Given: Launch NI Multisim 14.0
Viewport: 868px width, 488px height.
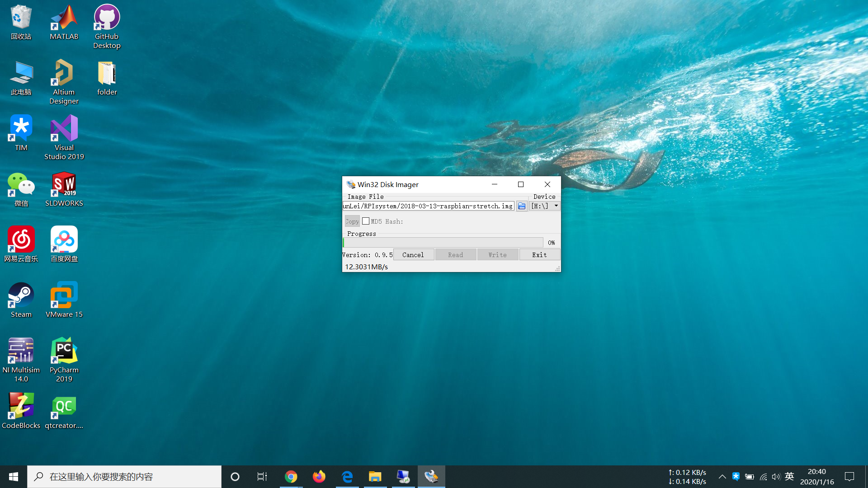Looking at the screenshot, I should pos(20,356).
